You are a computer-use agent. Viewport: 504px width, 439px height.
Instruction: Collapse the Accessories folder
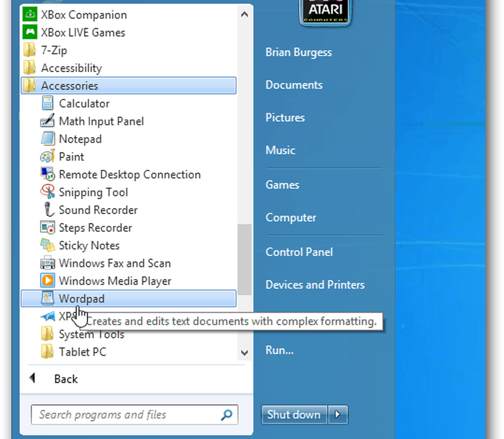(70, 86)
